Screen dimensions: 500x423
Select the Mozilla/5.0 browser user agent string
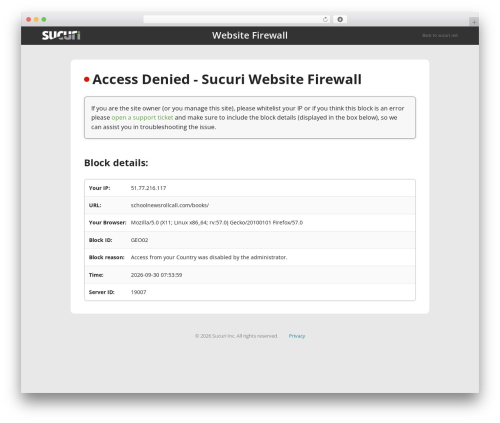tap(217, 223)
